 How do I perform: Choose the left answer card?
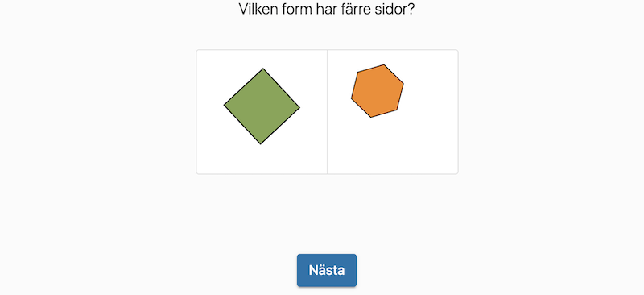[262, 112]
